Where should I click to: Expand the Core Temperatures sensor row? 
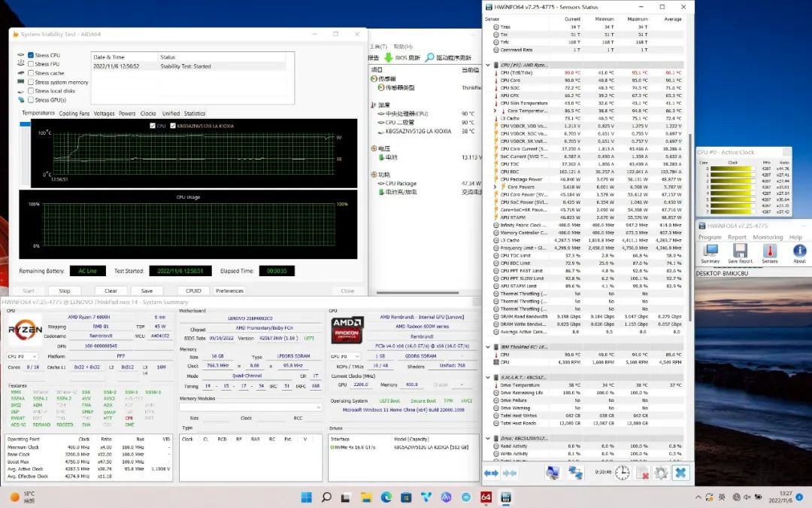click(495, 111)
